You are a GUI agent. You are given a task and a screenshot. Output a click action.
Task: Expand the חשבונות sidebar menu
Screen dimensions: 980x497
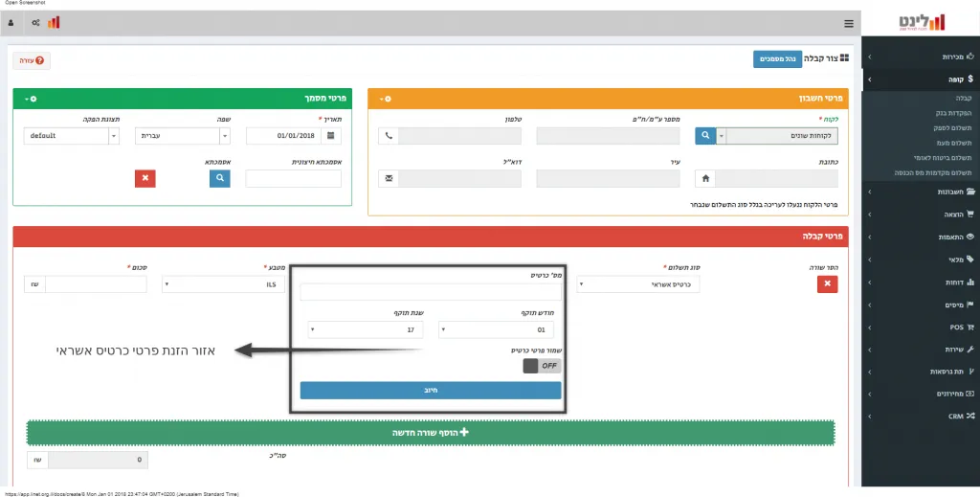[921, 192]
